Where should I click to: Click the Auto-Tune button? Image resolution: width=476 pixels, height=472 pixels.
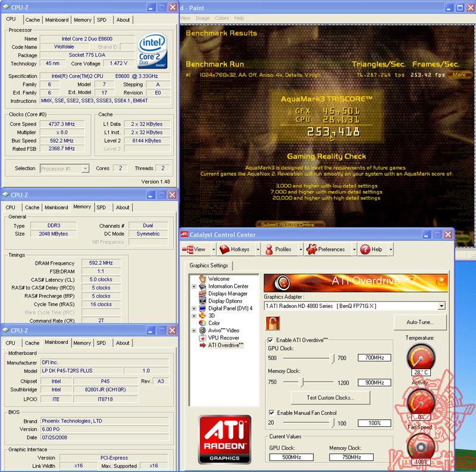[420, 322]
